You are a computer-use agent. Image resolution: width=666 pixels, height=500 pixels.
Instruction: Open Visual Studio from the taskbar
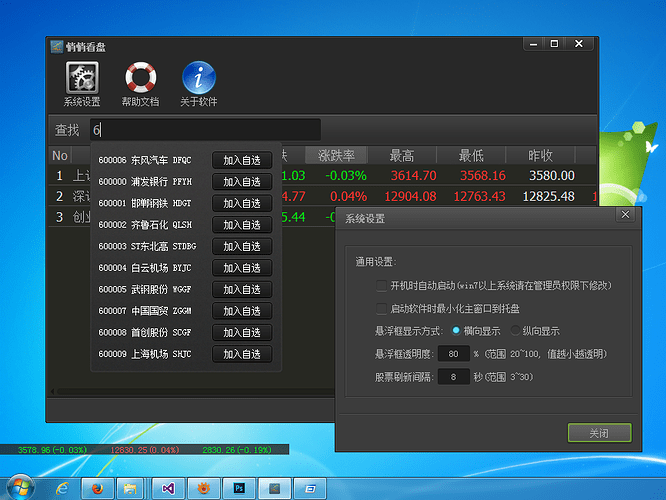168,488
